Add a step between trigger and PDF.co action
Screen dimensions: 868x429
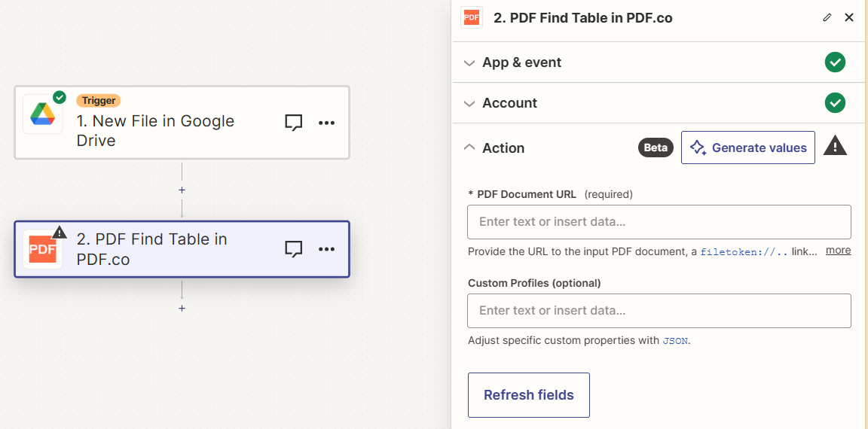click(182, 190)
